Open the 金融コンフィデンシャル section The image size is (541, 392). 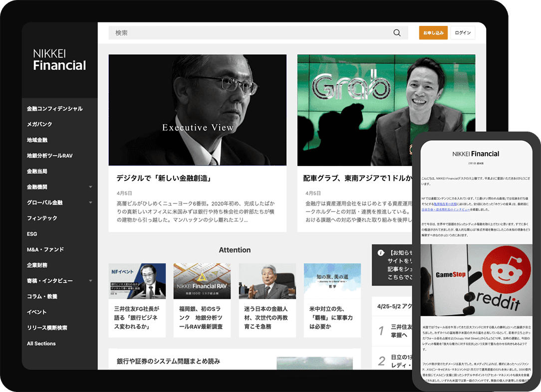coord(55,109)
